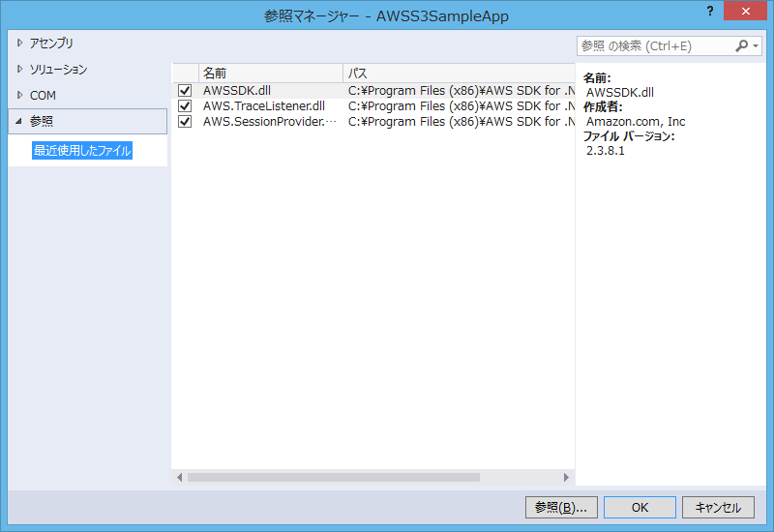Select the 参照 category
This screenshot has width=774, height=532.
(x=88, y=122)
